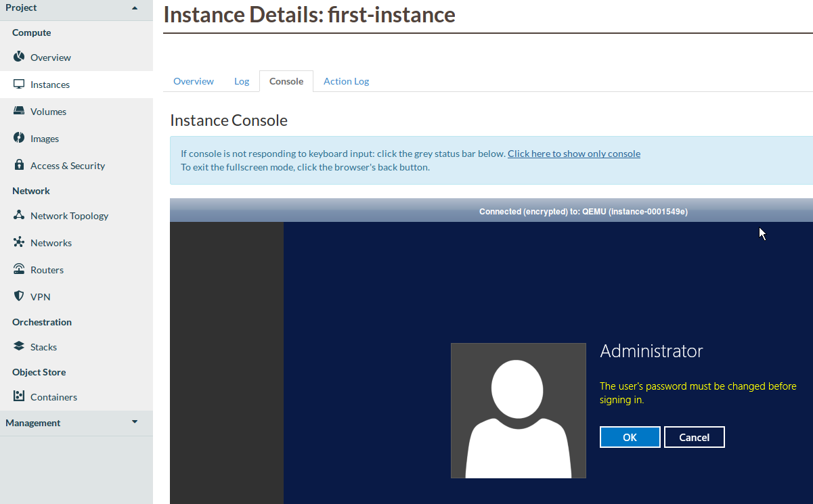Viewport: 813px width, 504px height.
Task: Click the Stacks layers icon
Action: pyautogui.click(x=18, y=346)
